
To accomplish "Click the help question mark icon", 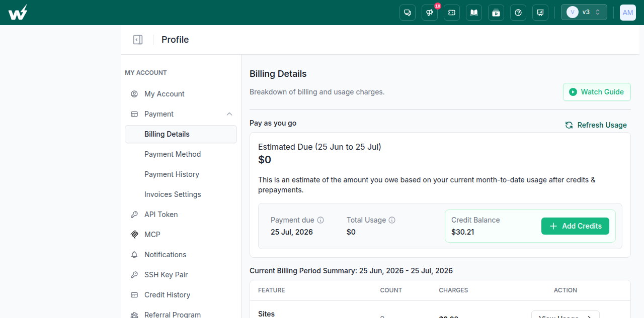I will point(518,13).
